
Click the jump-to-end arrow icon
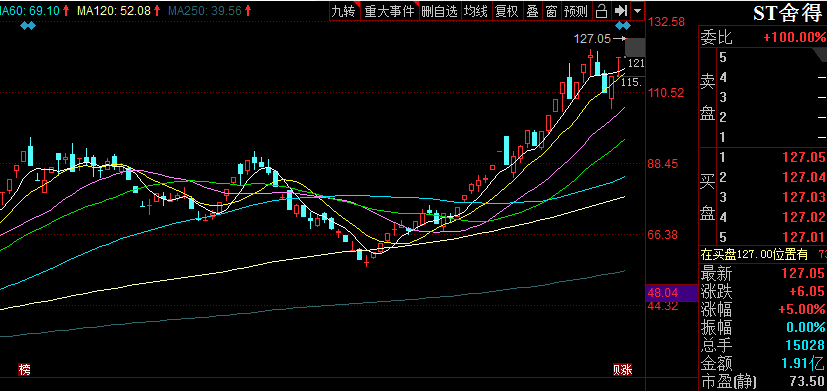pos(621,11)
